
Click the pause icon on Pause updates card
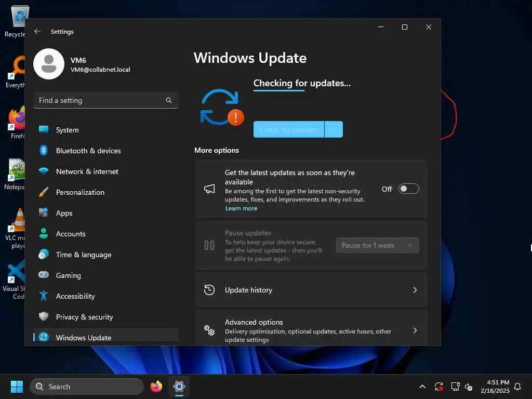209,245
